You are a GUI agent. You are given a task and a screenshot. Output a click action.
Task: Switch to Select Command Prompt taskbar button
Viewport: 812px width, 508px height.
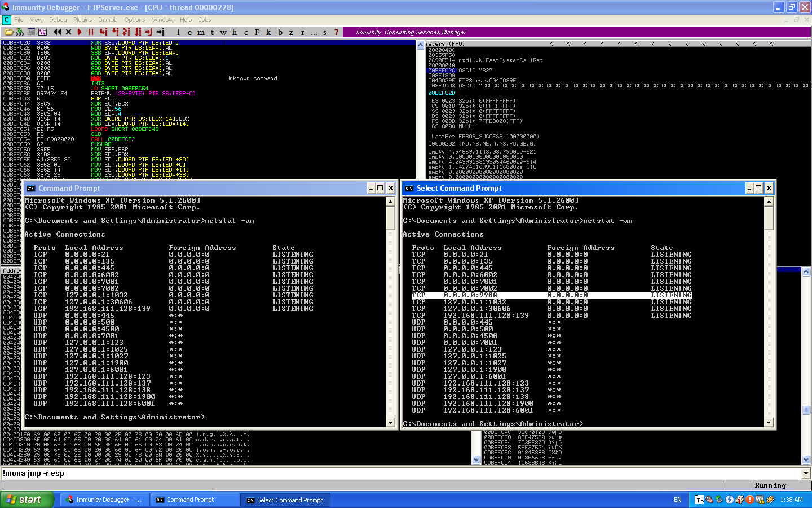285,500
